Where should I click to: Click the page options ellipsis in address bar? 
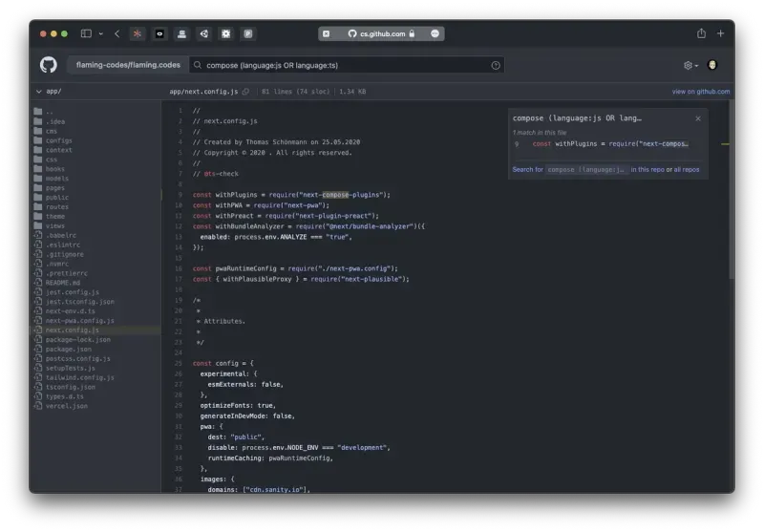pyautogui.click(x=435, y=33)
